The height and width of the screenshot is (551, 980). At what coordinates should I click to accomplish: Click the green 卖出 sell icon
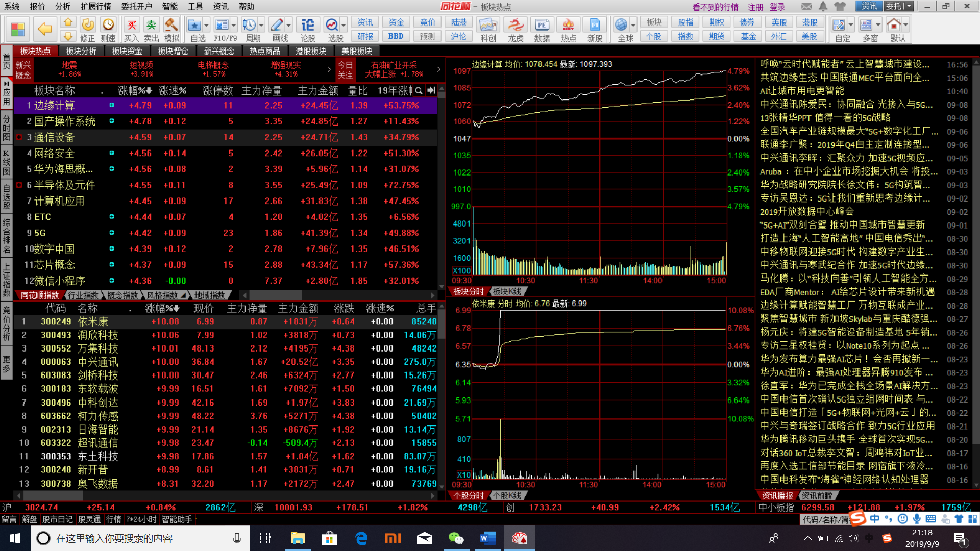tap(151, 25)
